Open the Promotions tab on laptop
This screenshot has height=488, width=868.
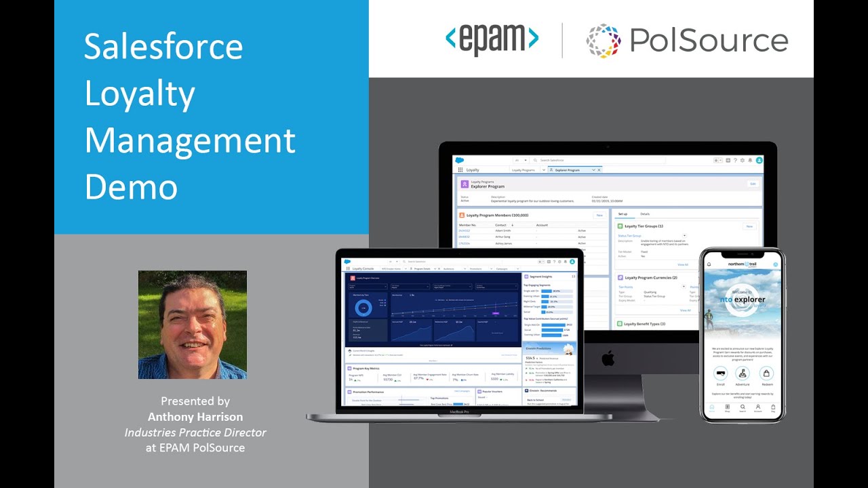tap(475, 268)
